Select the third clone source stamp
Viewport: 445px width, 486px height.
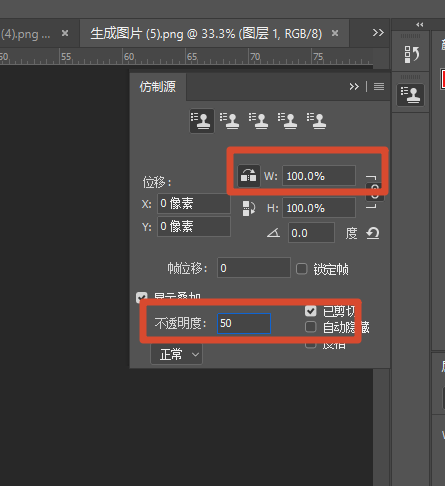(x=259, y=121)
